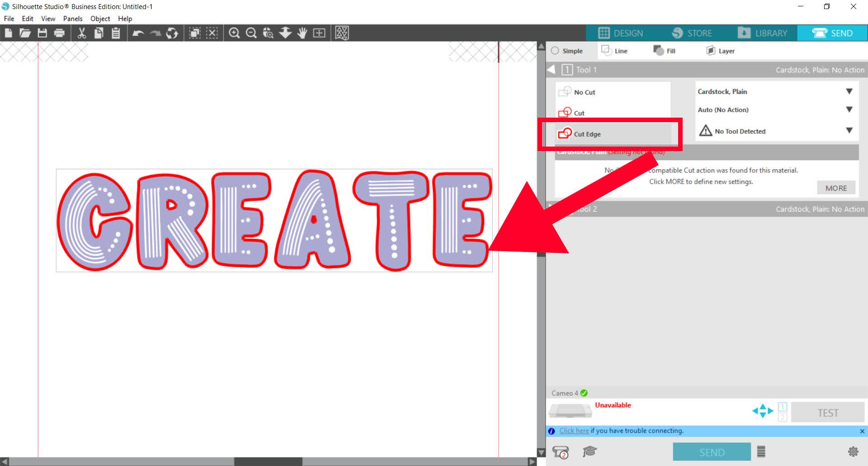Choose the Cut Edge option
This screenshot has height=466, width=868.
click(x=613, y=134)
